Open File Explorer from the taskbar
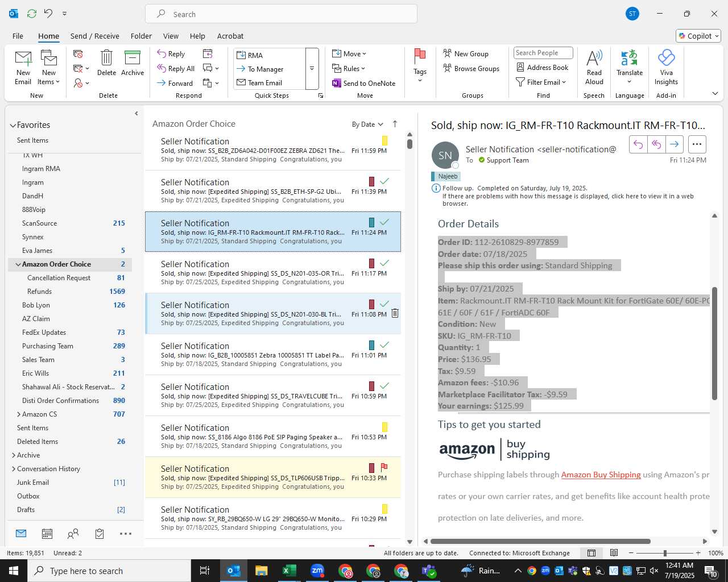This screenshot has height=582, width=728. [x=261, y=571]
